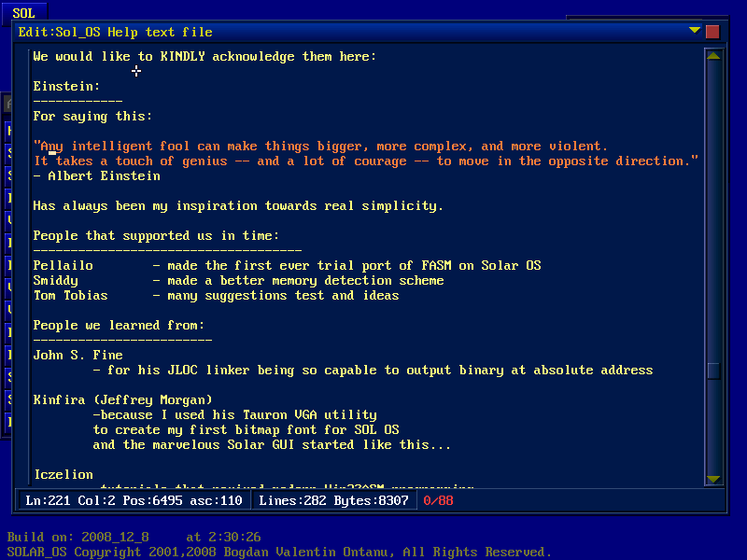Click the scroll up arrow
The width and height of the screenshot is (747, 560).
pos(713,56)
